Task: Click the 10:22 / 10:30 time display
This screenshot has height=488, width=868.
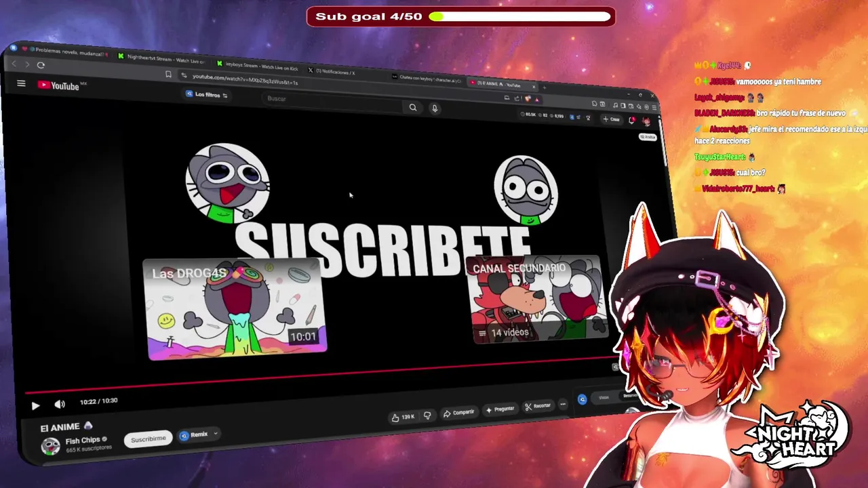Action: pos(98,402)
